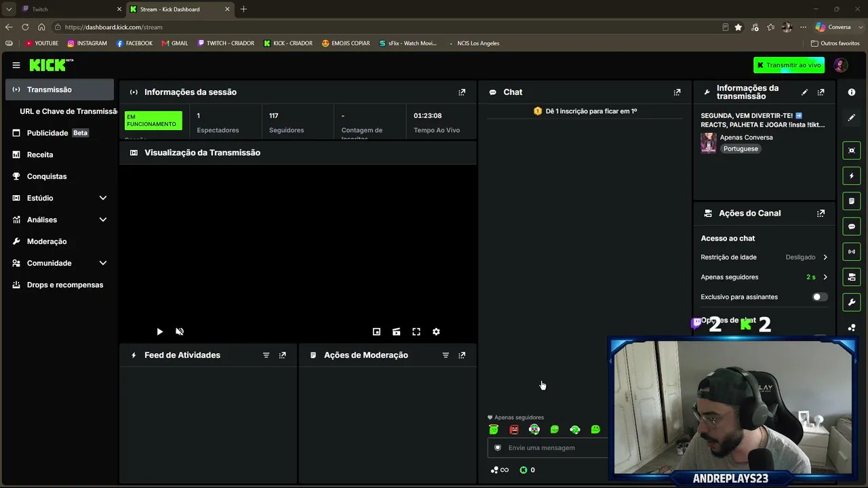
Task: Open Conquistas in the sidebar
Action: (x=60, y=176)
